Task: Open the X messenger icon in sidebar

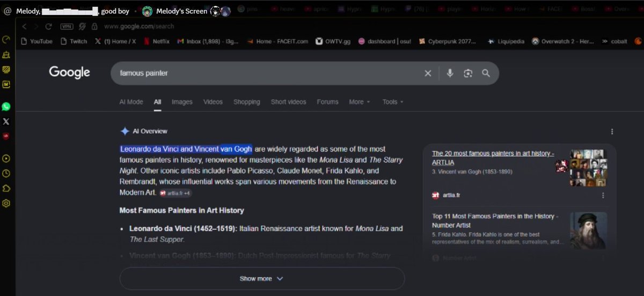Action: 6,121
